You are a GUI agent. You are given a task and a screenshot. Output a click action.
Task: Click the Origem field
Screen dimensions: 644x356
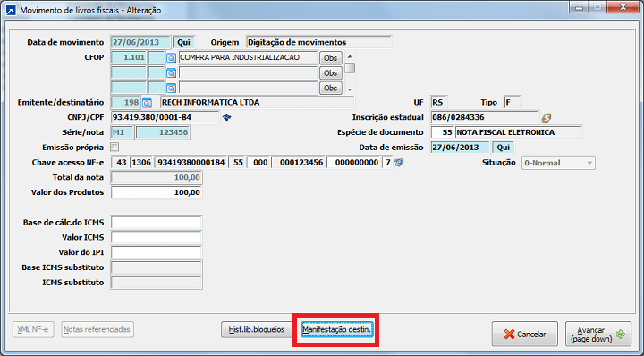coord(319,42)
